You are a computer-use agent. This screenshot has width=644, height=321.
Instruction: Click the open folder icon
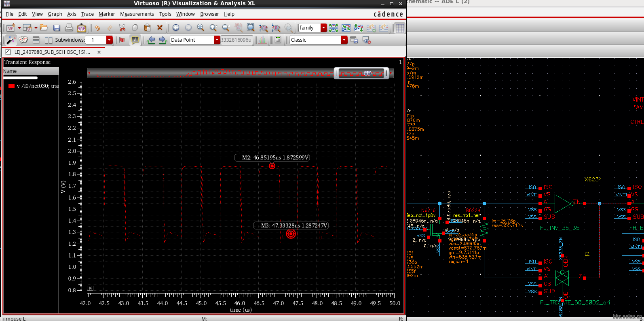[44, 28]
